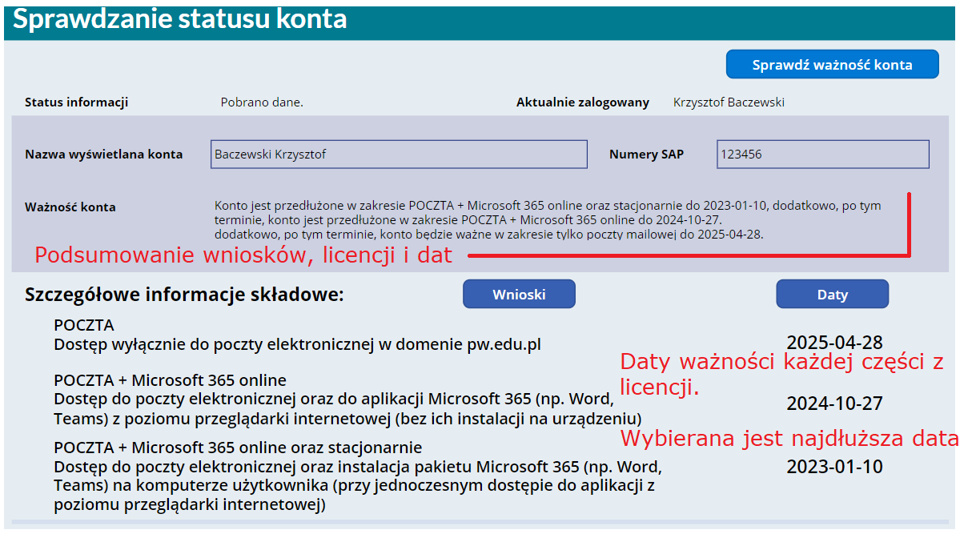
Task: Click logged-in name Krzysztof Baczewski
Action: coord(729,102)
